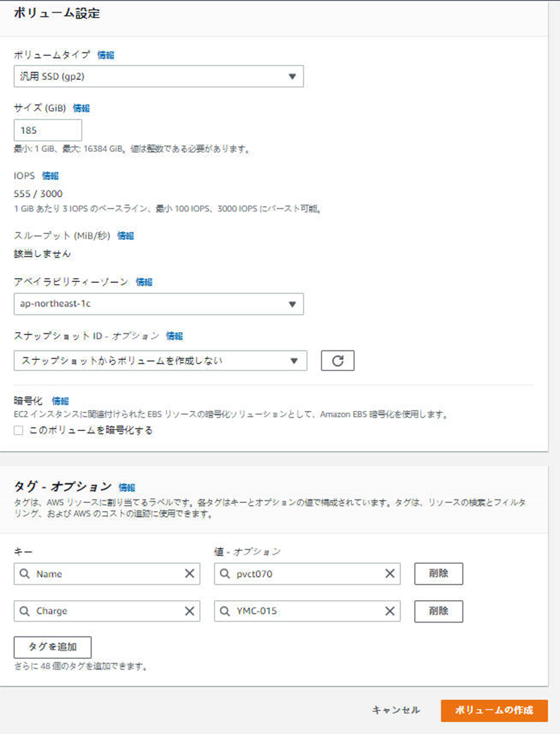
Task: Click search icon in YMC-015 value field
Action: [x=225, y=611]
